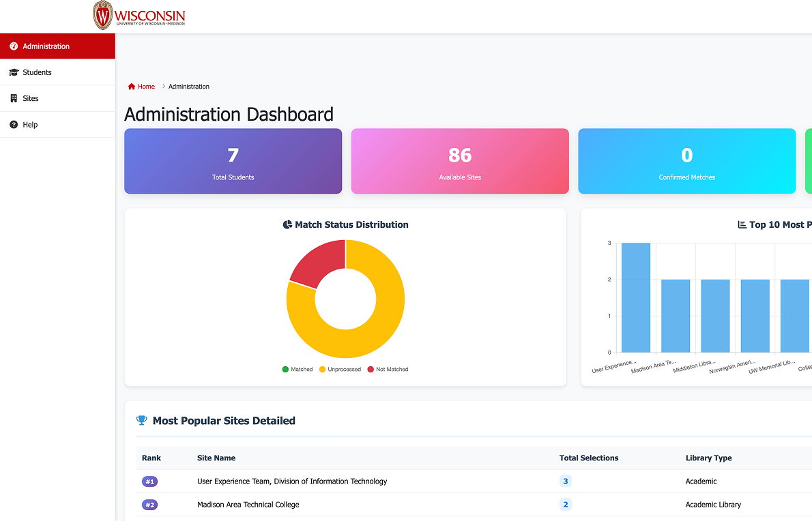Click the Academic library type cell
Screen dimensions: 812x521
[x=701, y=481]
